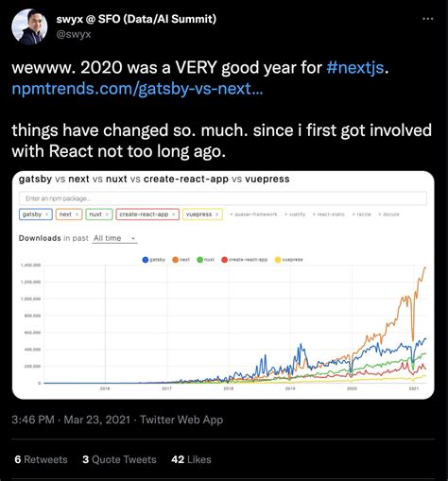This screenshot has height=481, width=448.
Task: Add suggested quasar-framework package
Action: click(253, 215)
